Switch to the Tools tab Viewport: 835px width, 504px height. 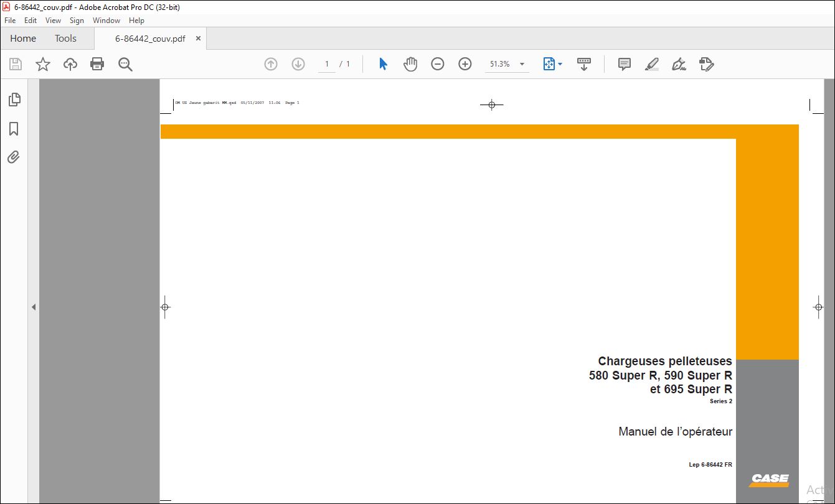[65, 39]
